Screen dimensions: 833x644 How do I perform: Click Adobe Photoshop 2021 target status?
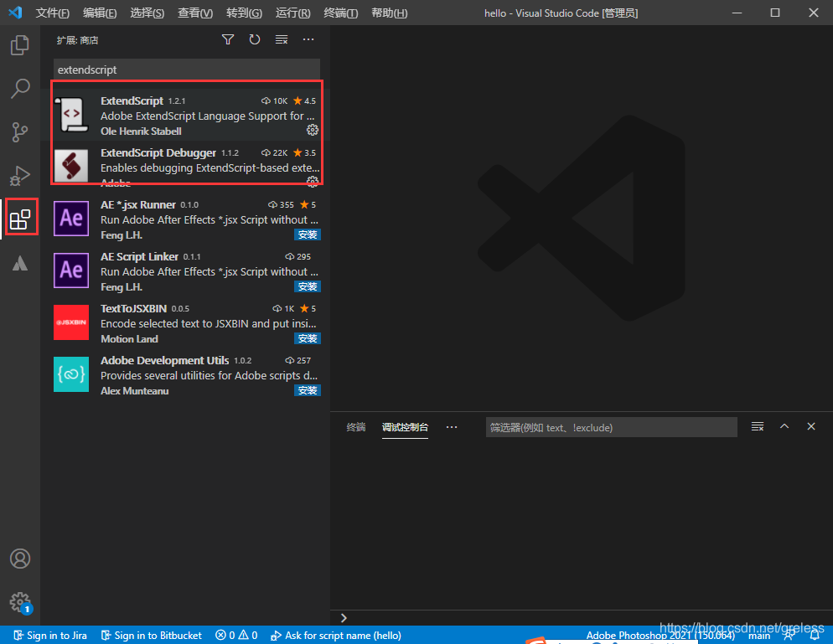(660, 635)
